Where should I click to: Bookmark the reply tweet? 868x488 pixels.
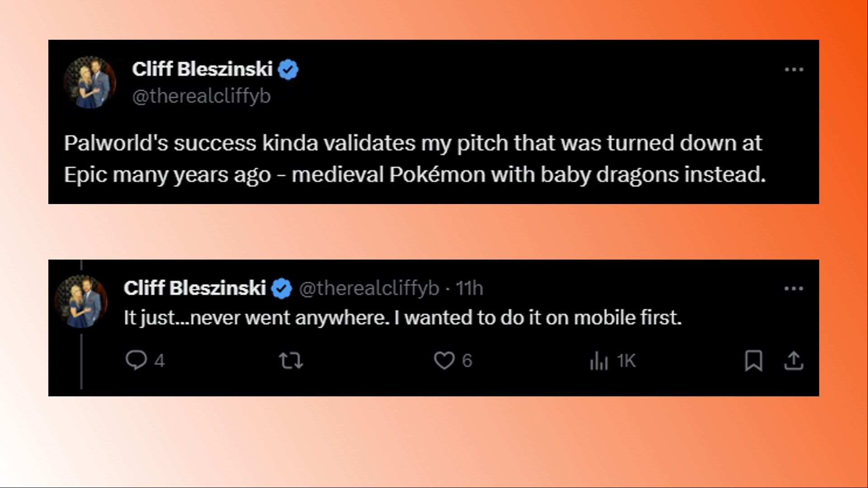pyautogui.click(x=753, y=361)
